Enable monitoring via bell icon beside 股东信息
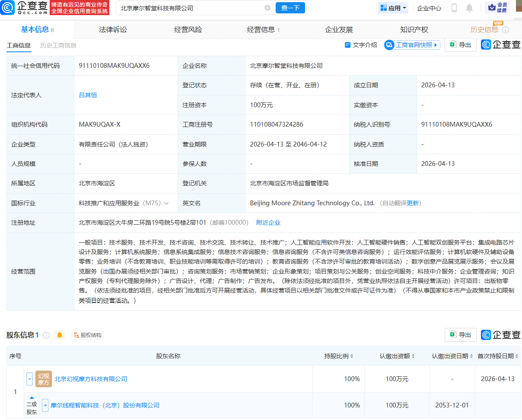The image size is (522, 420). click(59, 335)
